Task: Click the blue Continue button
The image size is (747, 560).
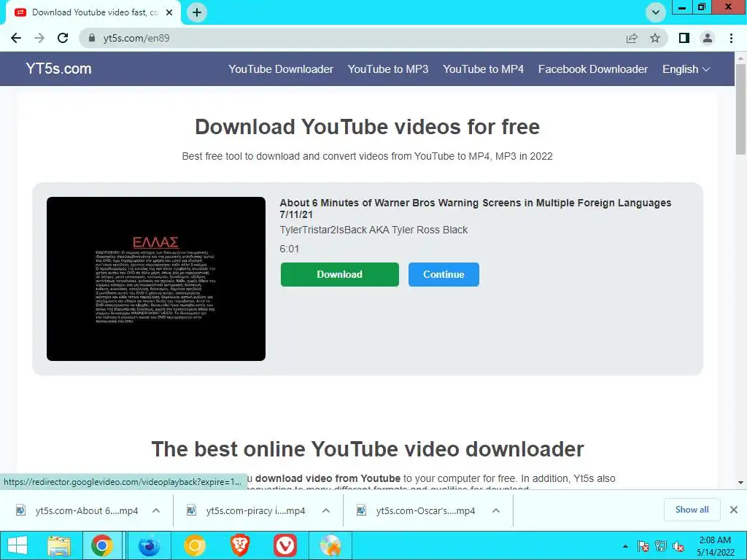Action: click(444, 274)
